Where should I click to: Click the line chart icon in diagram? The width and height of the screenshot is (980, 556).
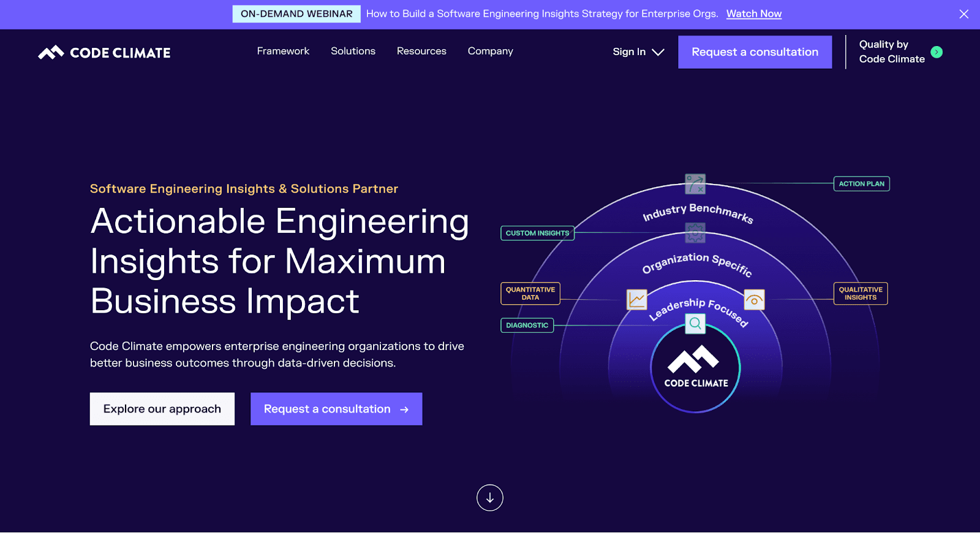pos(637,299)
